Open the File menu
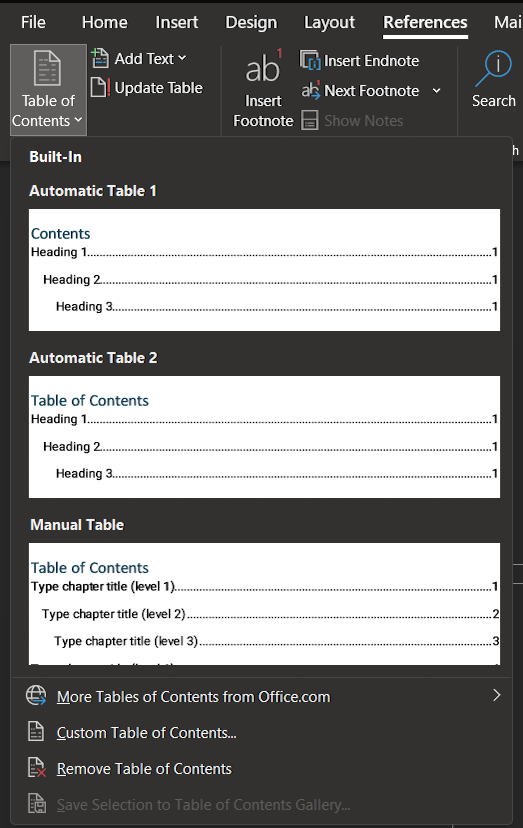Viewport: 523px width, 828px height. (33, 22)
